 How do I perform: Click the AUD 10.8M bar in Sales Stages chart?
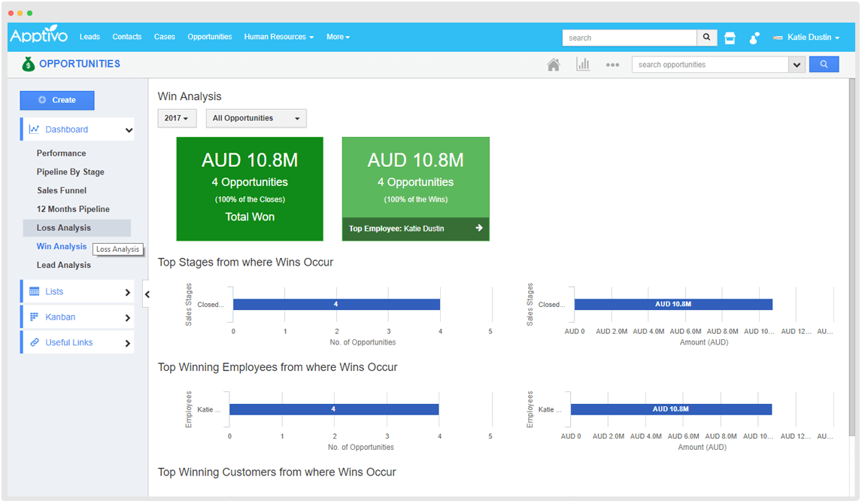pos(672,304)
